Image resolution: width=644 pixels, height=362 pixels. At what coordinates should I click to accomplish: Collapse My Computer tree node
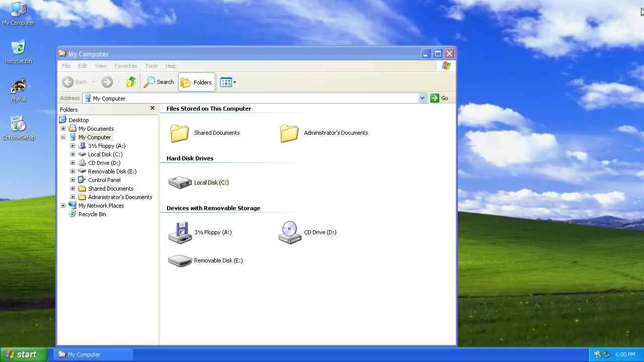(63, 137)
